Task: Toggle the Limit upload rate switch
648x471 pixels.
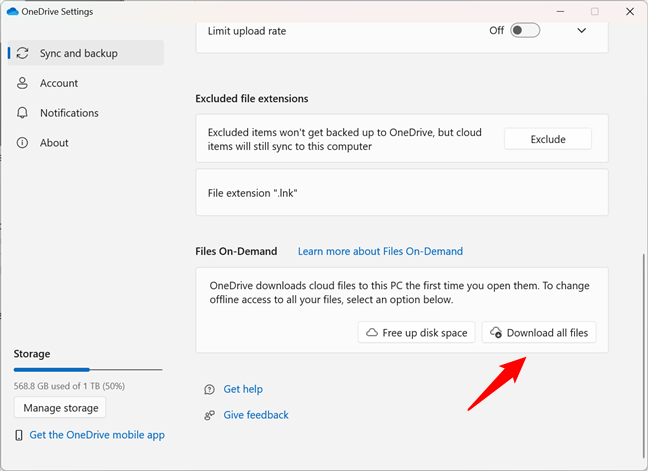Action: pyautogui.click(x=525, y=30)
